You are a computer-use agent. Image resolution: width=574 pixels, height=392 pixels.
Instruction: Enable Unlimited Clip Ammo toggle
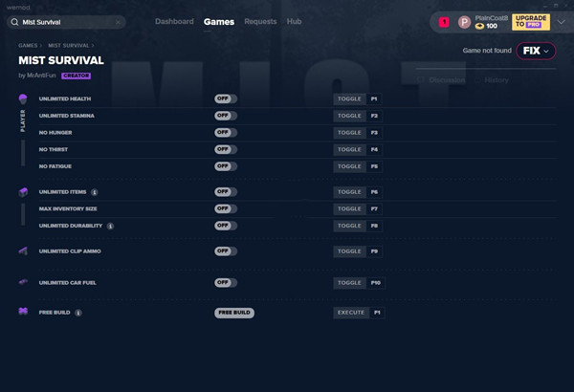click(x=226, y=251)
